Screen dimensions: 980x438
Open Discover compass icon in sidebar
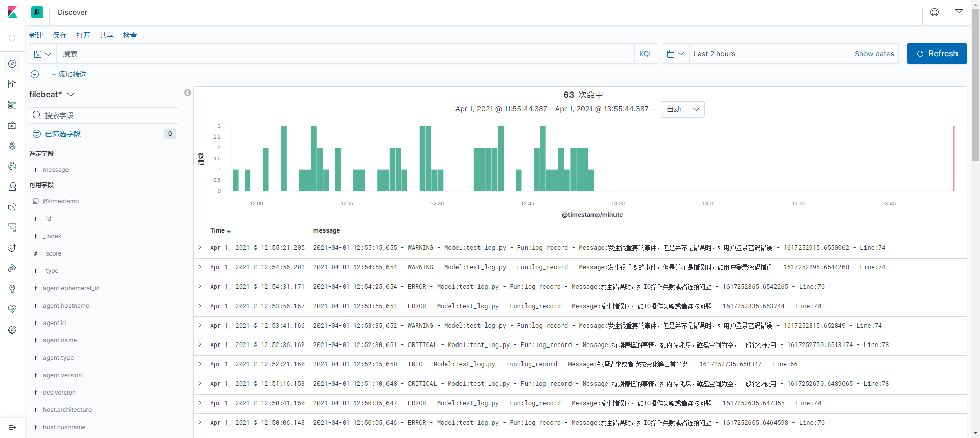(x=12, y=64)
